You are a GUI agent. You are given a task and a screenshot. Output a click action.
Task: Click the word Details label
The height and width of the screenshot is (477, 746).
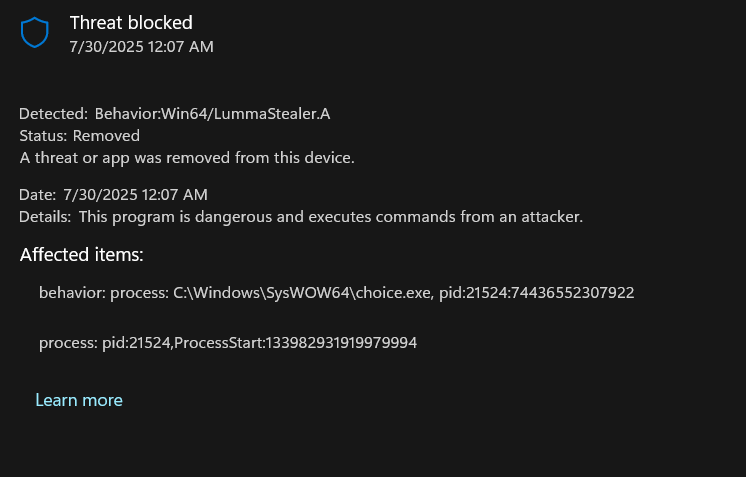(x=45, y=216)
